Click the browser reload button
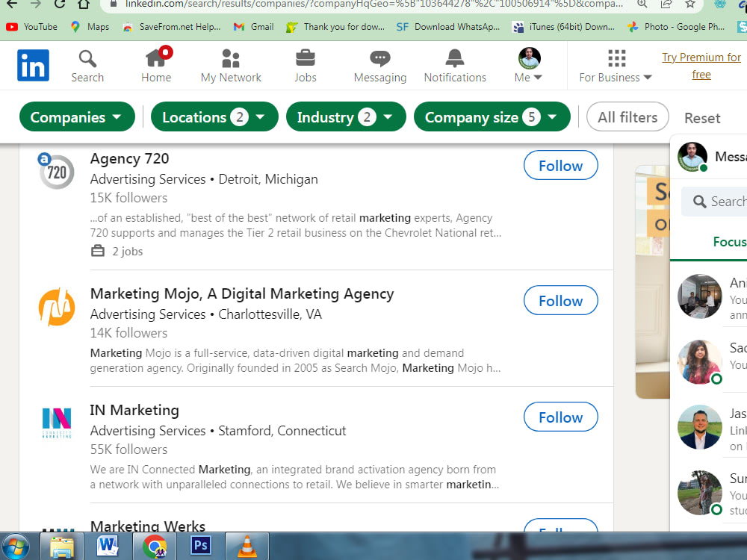 point(60,4)
